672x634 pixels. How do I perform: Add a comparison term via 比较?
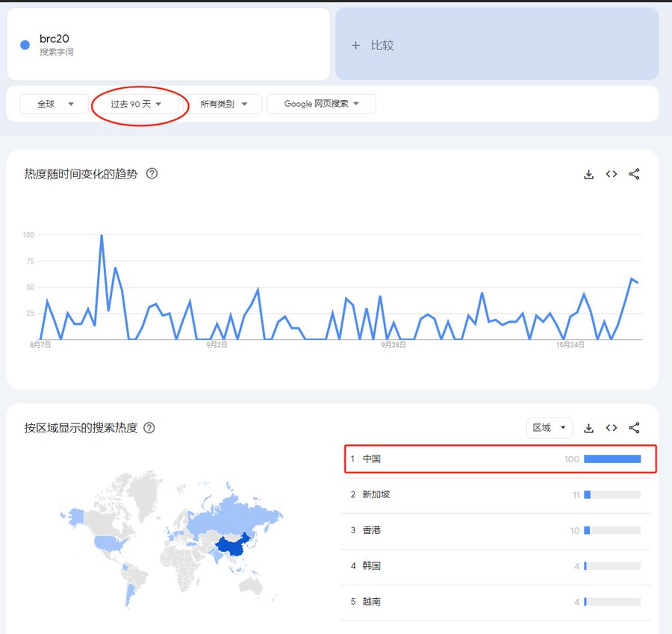tap(497, 44)
